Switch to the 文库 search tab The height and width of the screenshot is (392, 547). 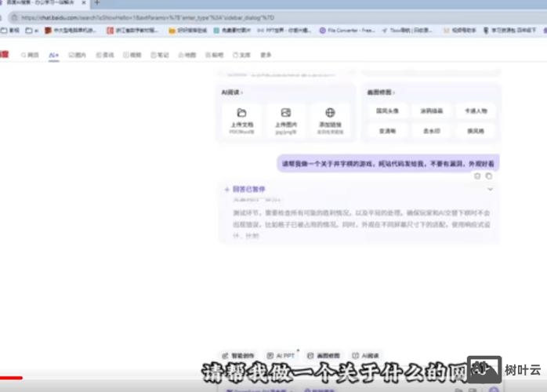point(241,55)
